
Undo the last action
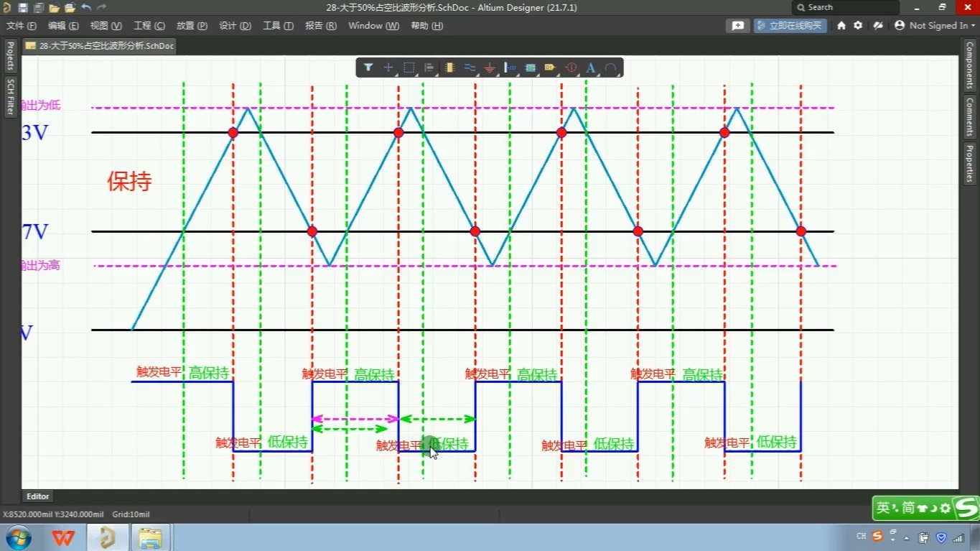point(86,8)
